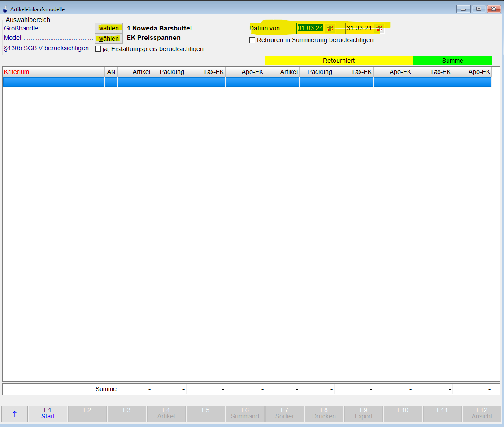Click the up arrow button in function bar

coord(15,414)
